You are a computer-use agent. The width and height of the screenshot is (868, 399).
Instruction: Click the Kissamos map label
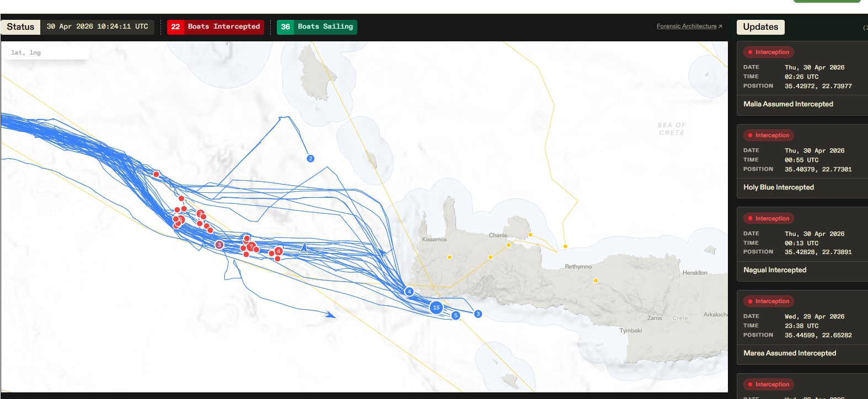point(435,240)
